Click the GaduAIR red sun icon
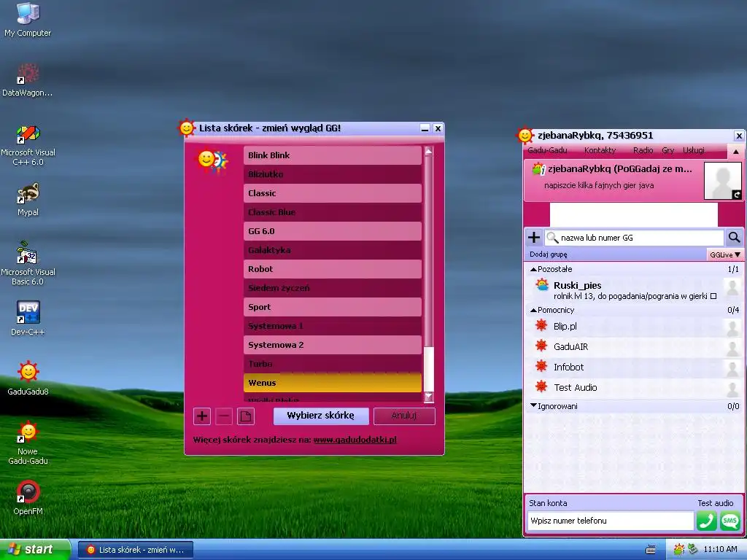The image size is (747, 560). click(x=541, y=346)
